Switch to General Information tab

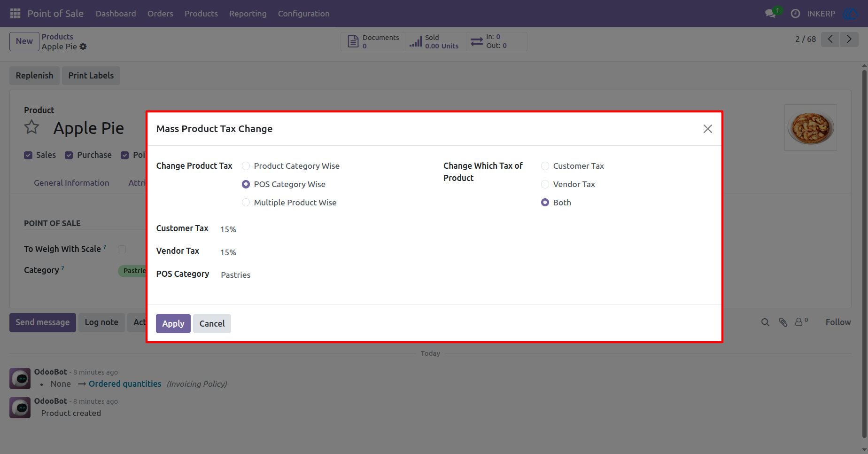71,183
